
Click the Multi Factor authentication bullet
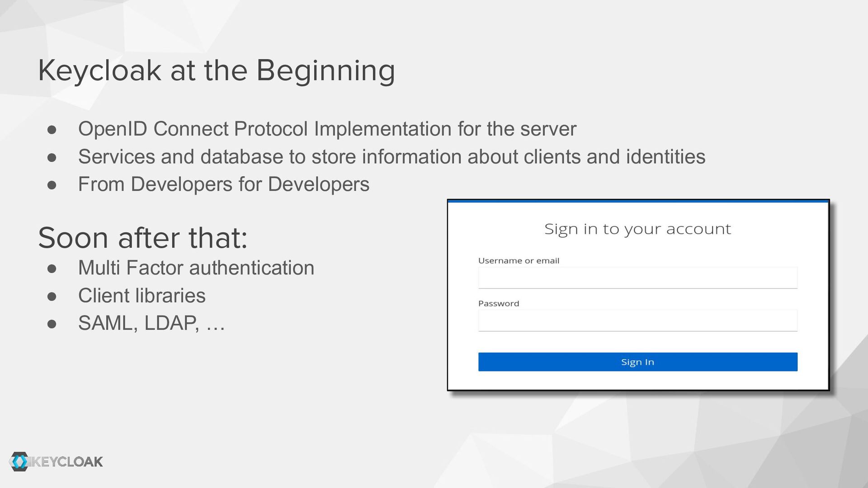pos(196,268)
